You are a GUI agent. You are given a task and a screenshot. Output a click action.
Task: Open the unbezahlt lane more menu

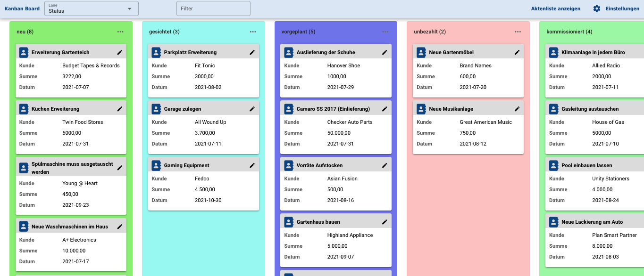[x=518, y=32]
